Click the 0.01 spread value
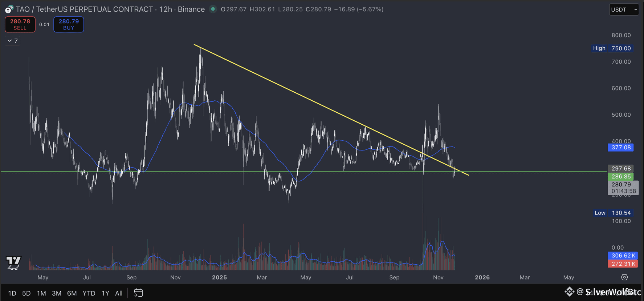 tap(44, 24)
